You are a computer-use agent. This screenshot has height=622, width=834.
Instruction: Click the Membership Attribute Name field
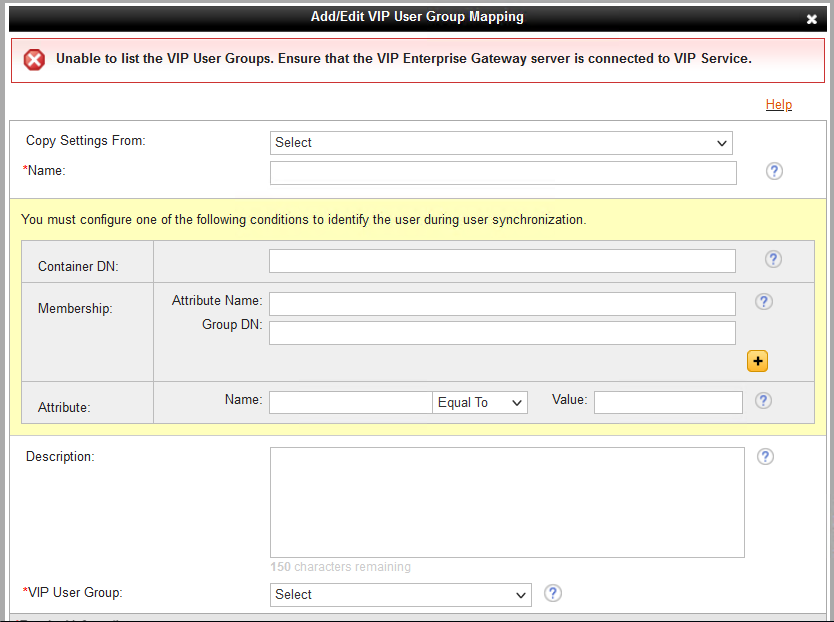[x=502, y=303]
